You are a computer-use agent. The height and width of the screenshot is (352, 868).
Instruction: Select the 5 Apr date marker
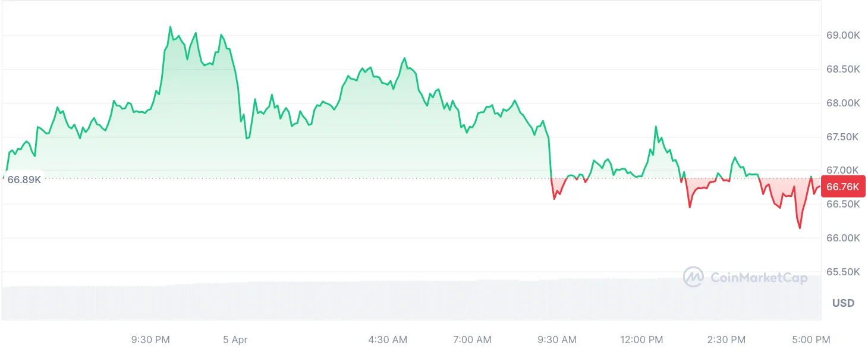point(235,340)
